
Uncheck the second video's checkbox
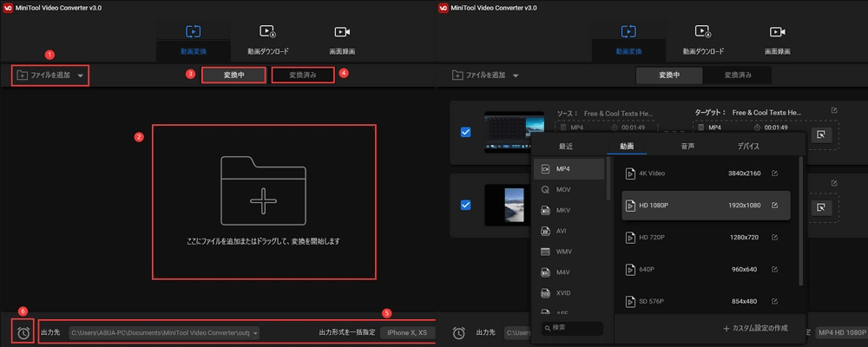tap(465, 205)
